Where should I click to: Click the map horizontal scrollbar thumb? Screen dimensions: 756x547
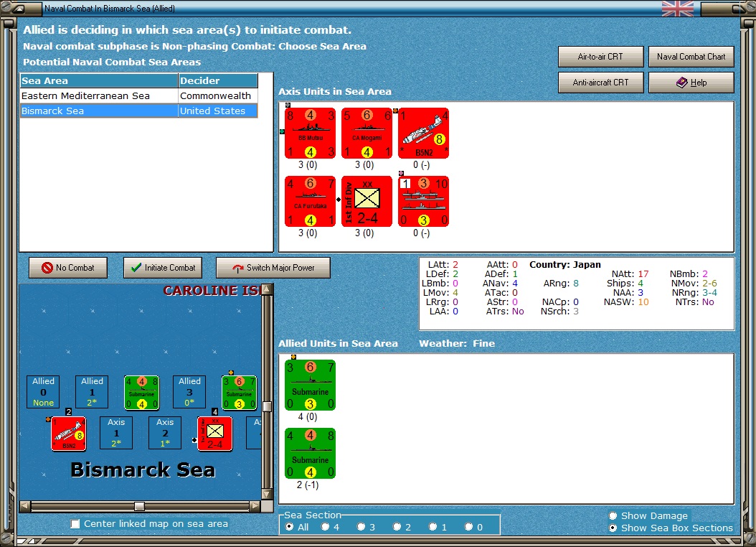coord(139,507)
